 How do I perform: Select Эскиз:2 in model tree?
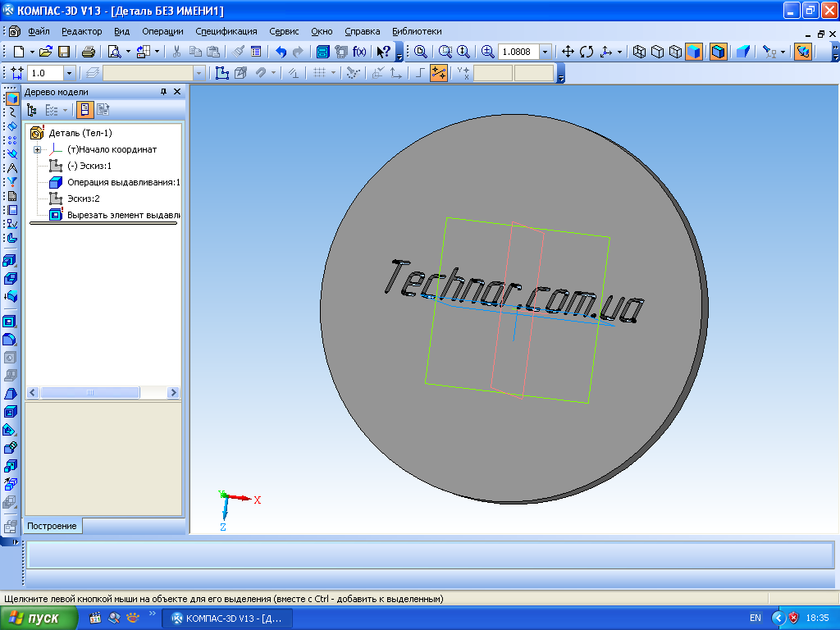click(x=84, y=199)
